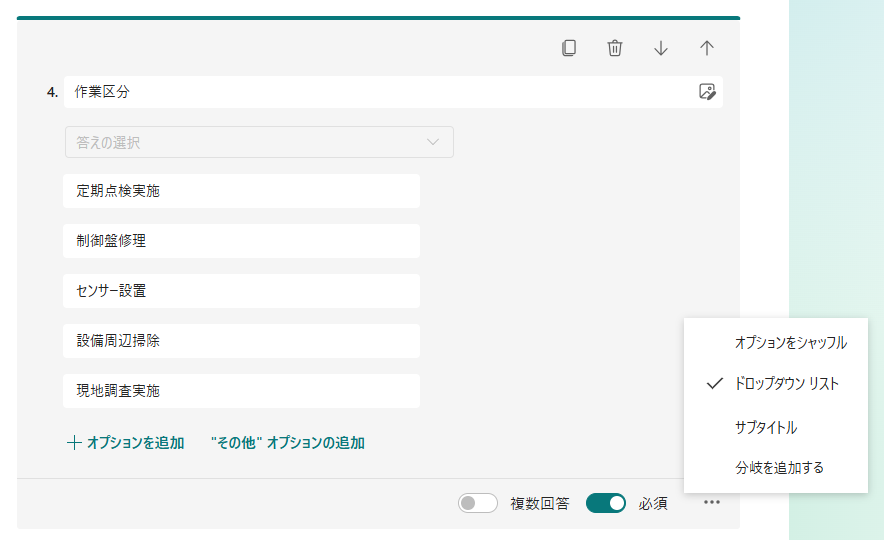Turn off the 必須 toggle
Screen dimensions: 884x540
(605, 503)
